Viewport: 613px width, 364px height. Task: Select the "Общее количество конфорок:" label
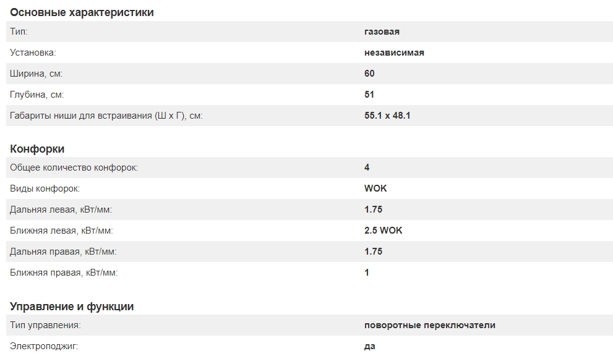[x=74, y=167]
